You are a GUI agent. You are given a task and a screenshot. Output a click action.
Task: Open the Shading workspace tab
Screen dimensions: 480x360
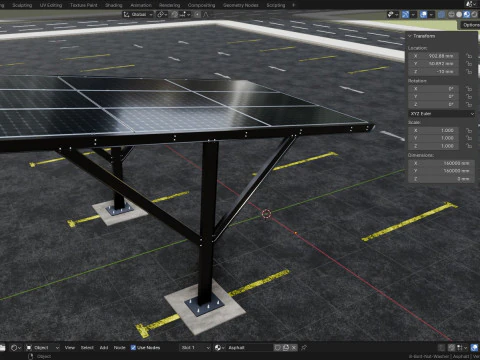pos(114,5)
